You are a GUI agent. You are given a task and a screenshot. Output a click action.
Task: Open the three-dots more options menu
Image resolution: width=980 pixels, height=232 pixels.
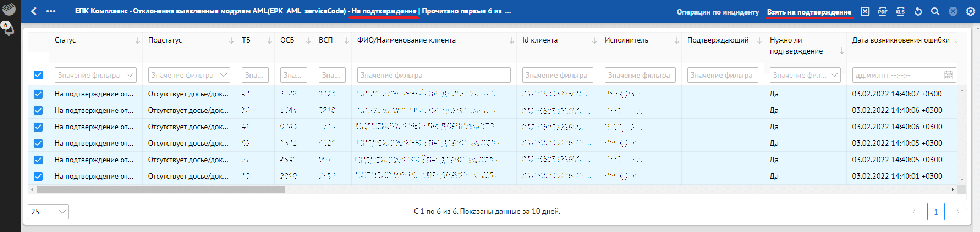51,11
